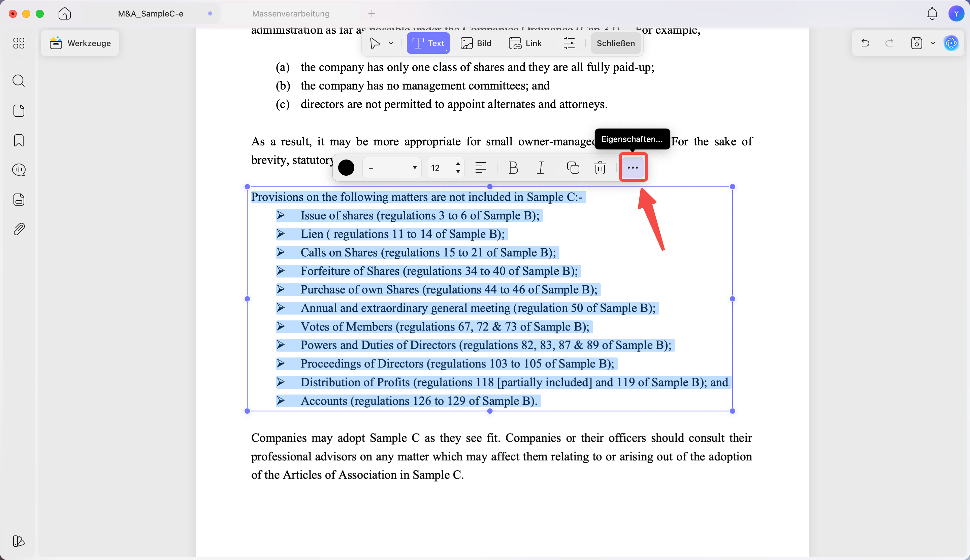Open the pages panel in sidebar
The width and height of the screenshot is (970, 560).
[19, 111]
